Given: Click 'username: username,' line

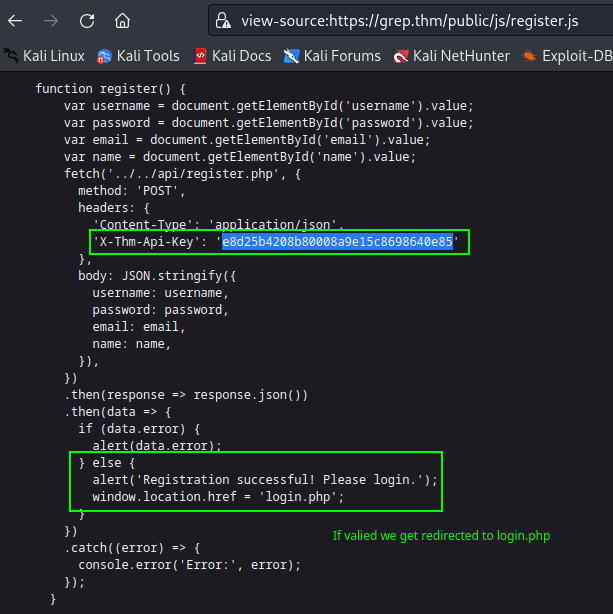Looking at the screenshot, I should click(161, 293).
